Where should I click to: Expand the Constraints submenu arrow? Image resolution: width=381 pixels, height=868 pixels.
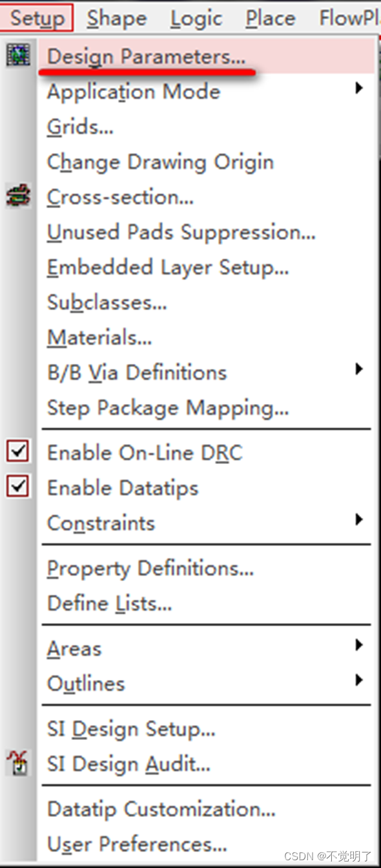[x=359, y=520]
